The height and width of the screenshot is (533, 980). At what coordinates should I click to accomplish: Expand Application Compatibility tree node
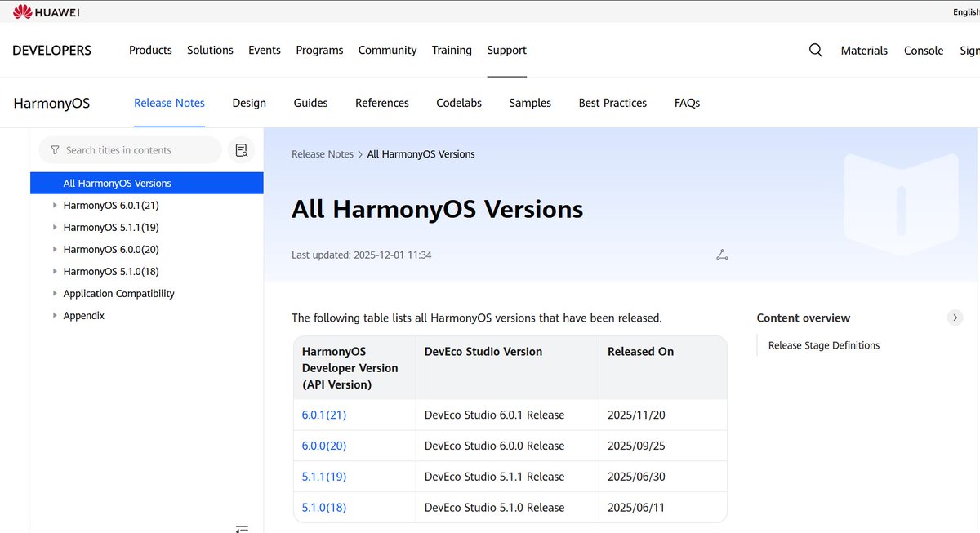tap(55, 293)
